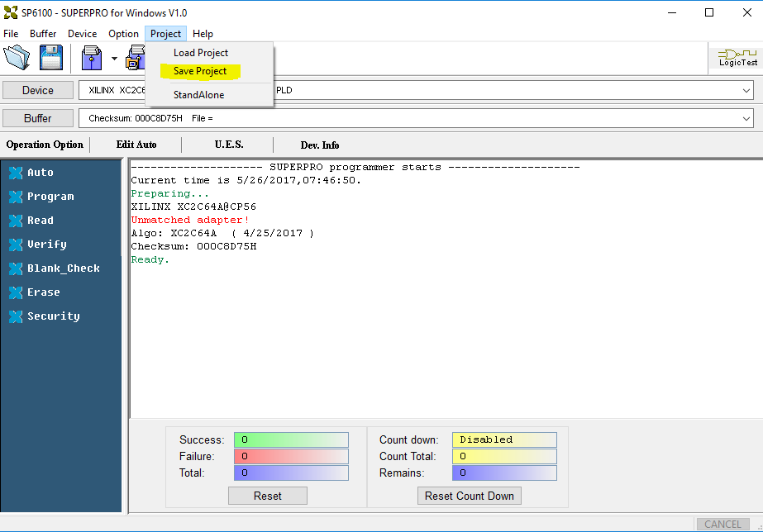Run the Security operation
The height and width of the screenshot is (532, 763).
[x=53, y=316]
